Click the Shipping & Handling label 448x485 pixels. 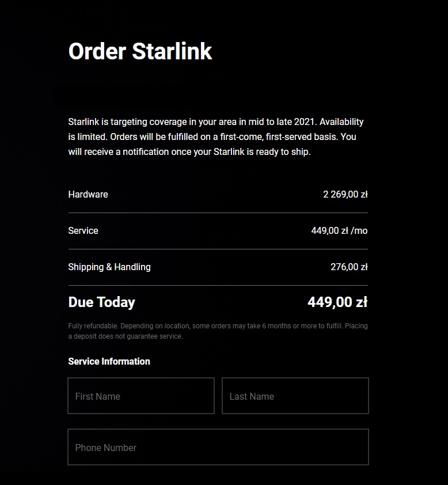point(109,267)
